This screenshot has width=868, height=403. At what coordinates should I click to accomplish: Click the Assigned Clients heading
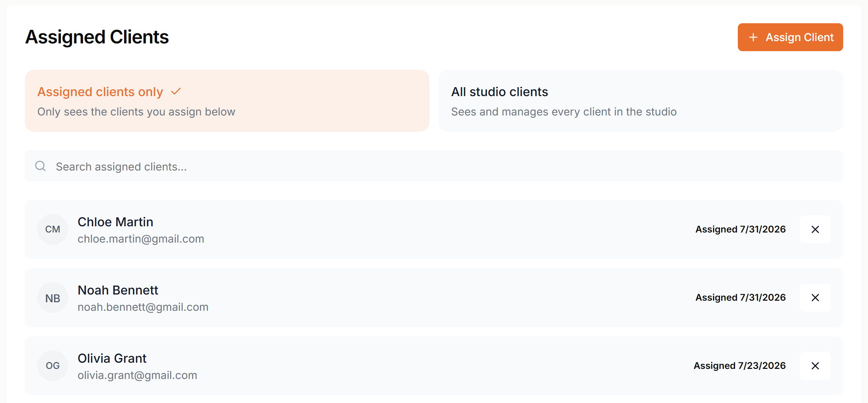click(97, 37)
